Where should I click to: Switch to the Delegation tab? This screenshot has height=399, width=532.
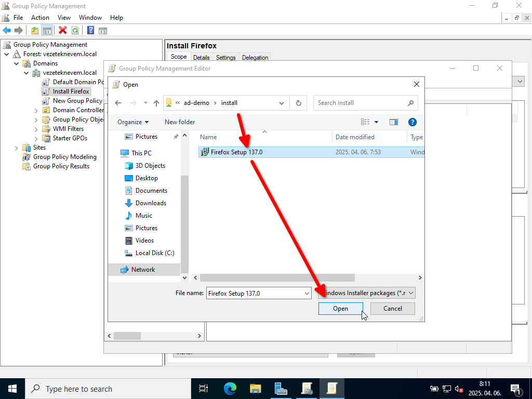click(255, 58)
